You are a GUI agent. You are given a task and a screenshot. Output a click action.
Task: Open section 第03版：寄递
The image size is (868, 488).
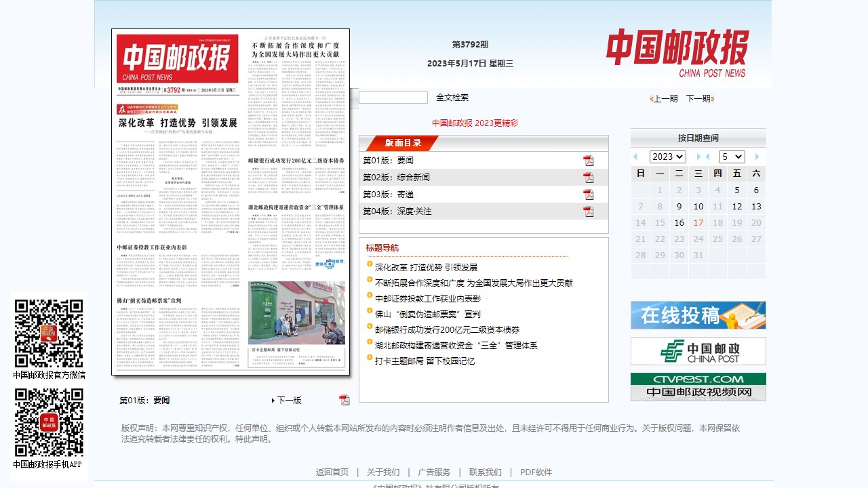tap(388, 195)
